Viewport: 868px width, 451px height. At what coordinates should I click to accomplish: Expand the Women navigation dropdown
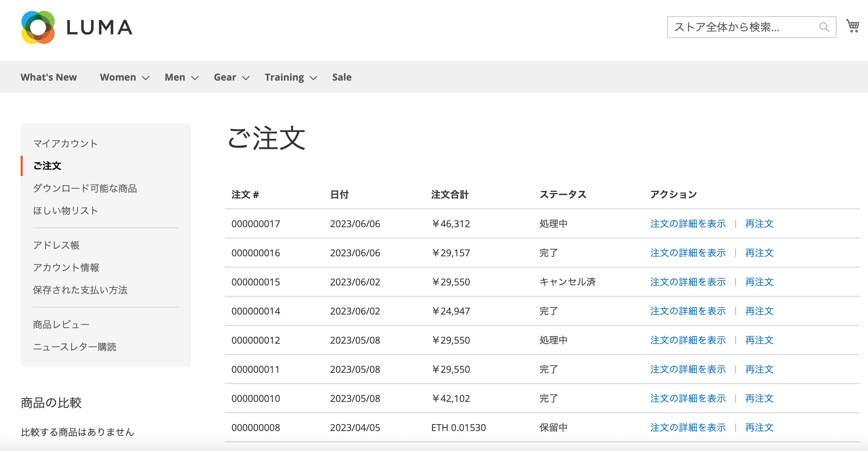pos(146,78)
